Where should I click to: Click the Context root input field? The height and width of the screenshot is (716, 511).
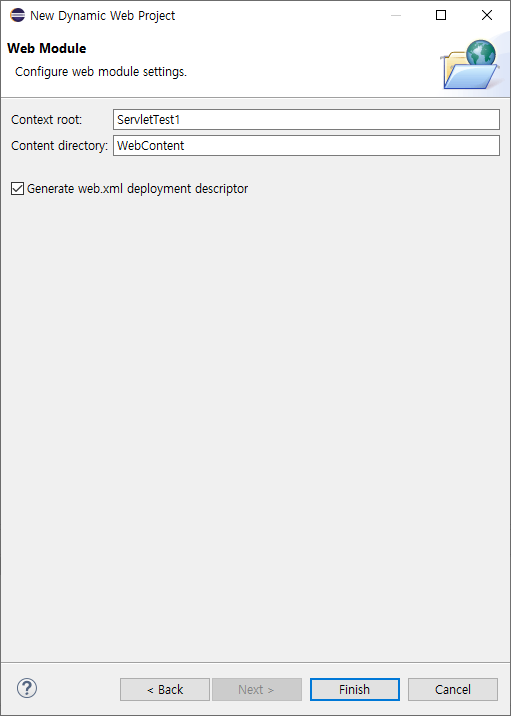pos(306,120)
